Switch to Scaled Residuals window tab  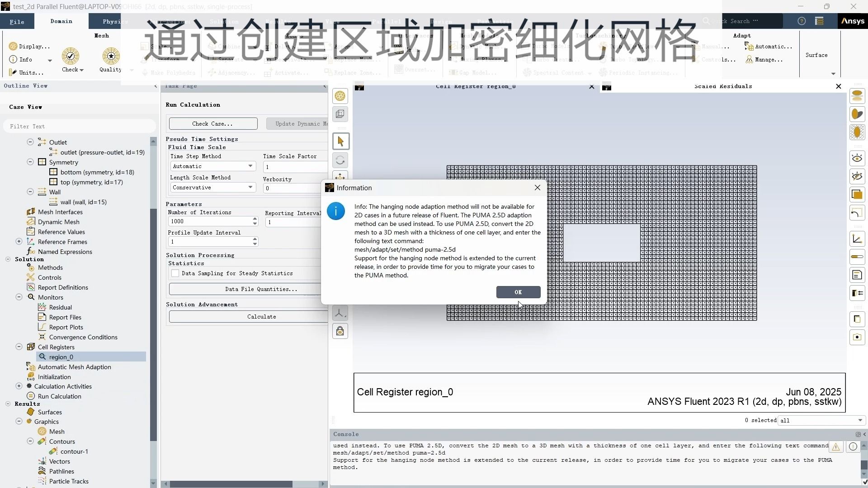point(723,86)
